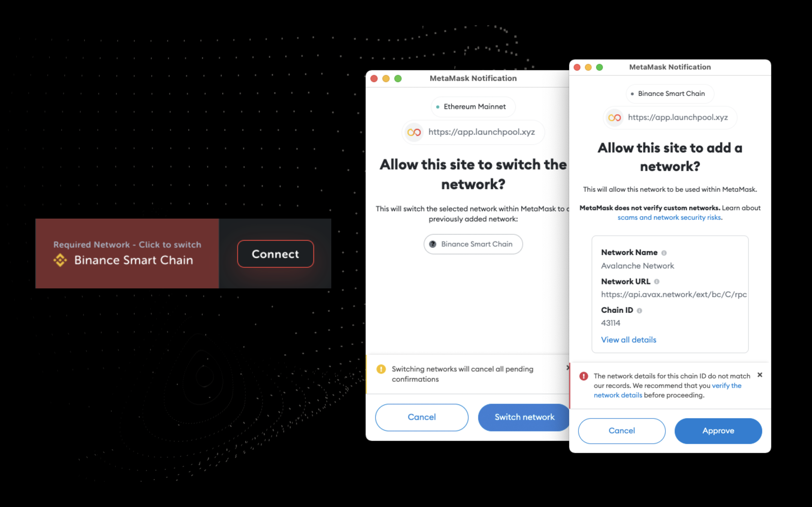Select the Switch network button

coord(523,417)
